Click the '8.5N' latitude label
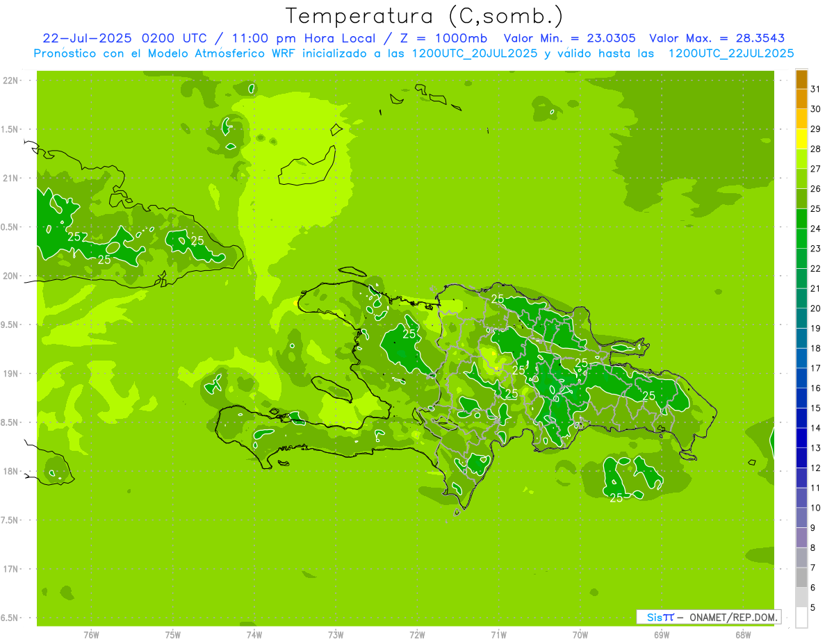Viewport: 834px width, 644px height. (x=10, y=422)
